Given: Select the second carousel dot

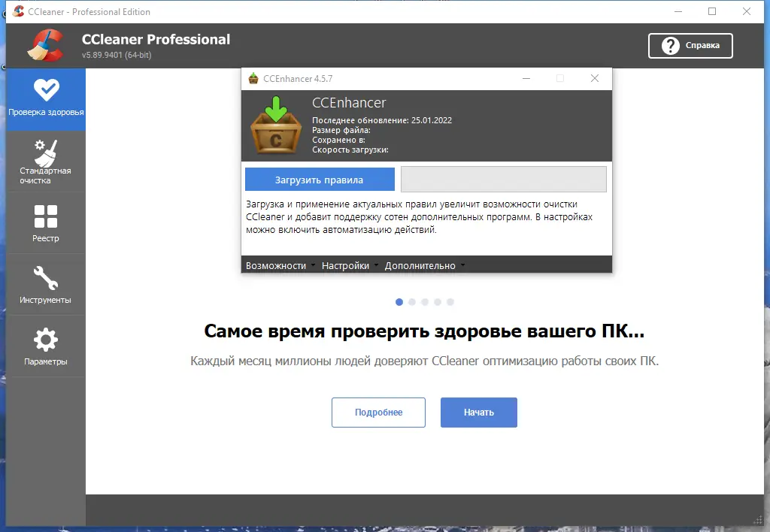Looking at the screenshot, I should tap(412, 302).
